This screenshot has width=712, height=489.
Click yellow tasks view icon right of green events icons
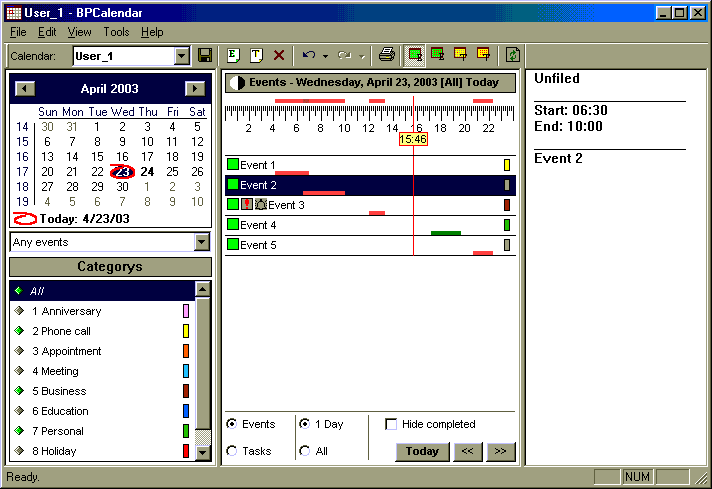point(460,55)
